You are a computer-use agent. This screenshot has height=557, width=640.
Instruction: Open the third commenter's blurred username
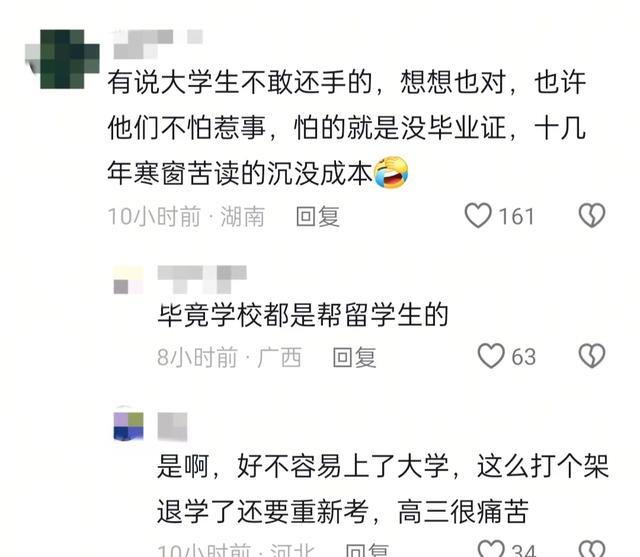tap(173, 427)
